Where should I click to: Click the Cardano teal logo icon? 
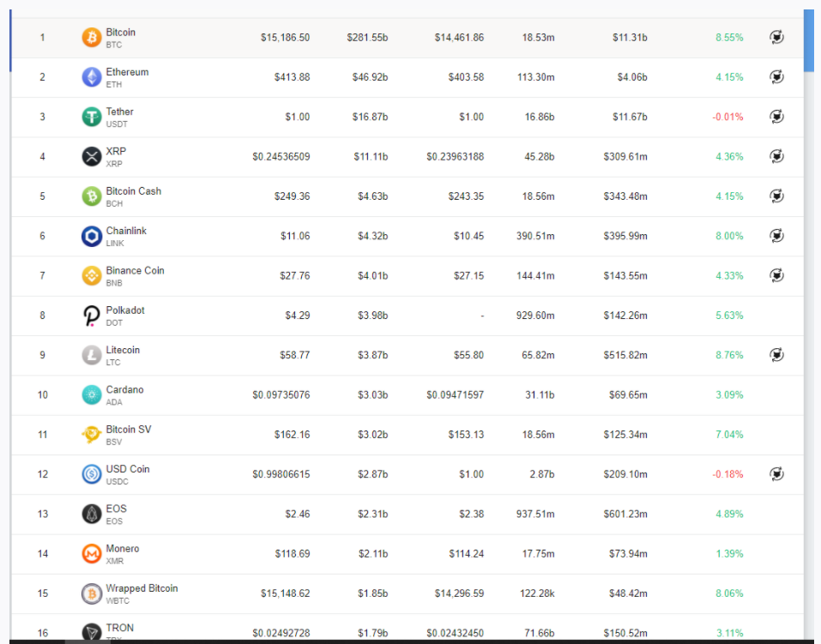point(92,394)
